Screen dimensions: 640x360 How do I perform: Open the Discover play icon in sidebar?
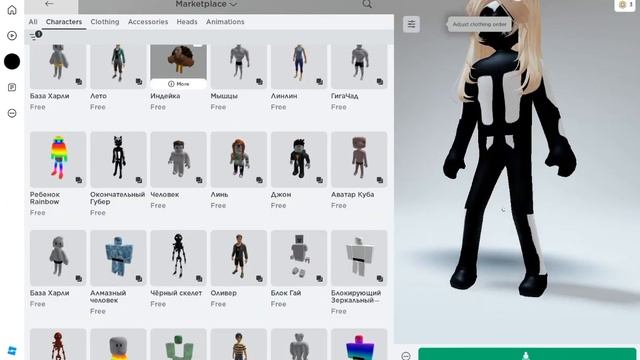click(x=12, y=36)
